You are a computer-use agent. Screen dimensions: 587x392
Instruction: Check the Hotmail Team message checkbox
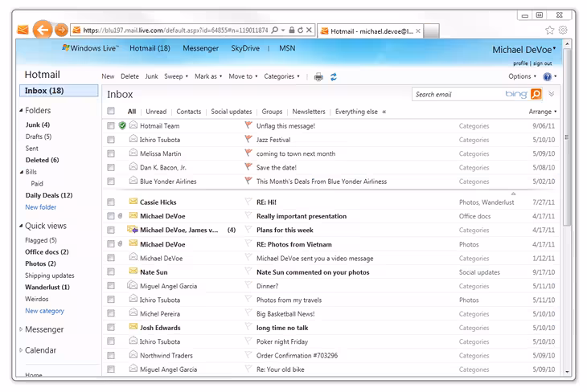pyautogui.click(x=110, y=125)
